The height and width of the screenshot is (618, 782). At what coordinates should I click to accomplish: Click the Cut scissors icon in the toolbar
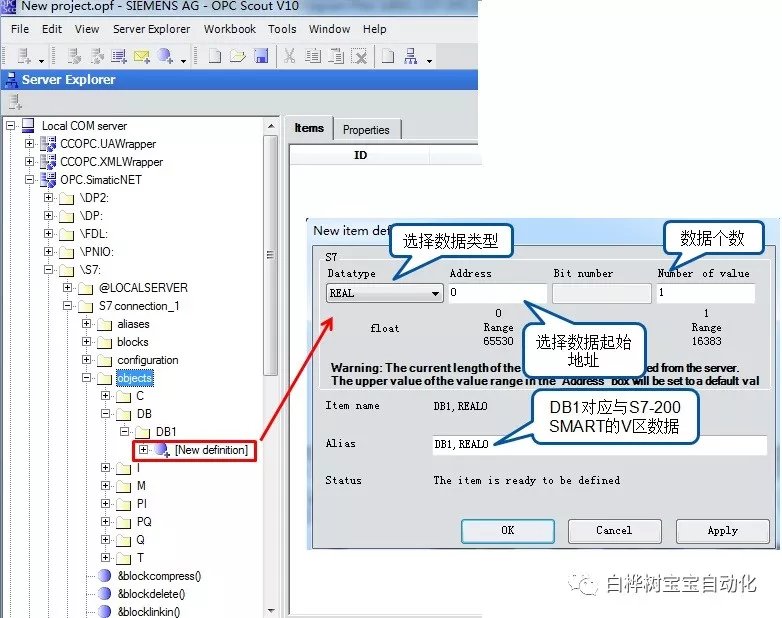[x=289, y=56]
